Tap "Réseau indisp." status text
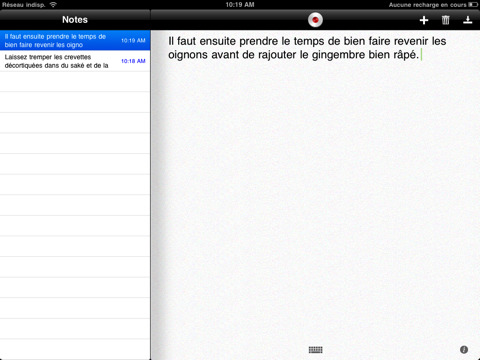 coord(23,5)
